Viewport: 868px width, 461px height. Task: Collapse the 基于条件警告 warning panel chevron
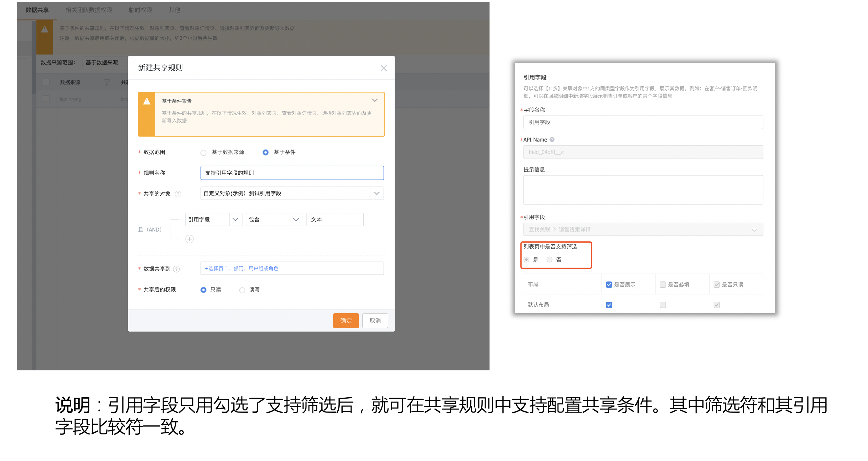click(x=375, y=100)
